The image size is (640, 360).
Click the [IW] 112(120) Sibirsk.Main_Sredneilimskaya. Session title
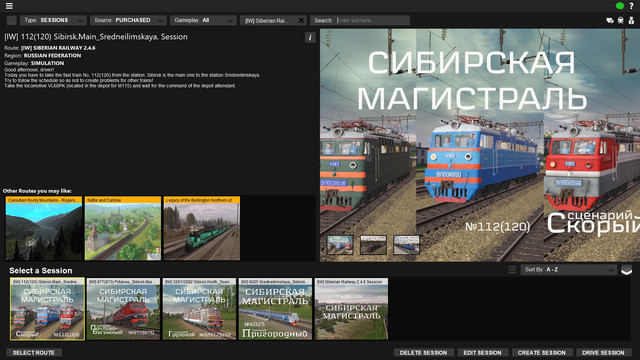[x=96, y=37]
